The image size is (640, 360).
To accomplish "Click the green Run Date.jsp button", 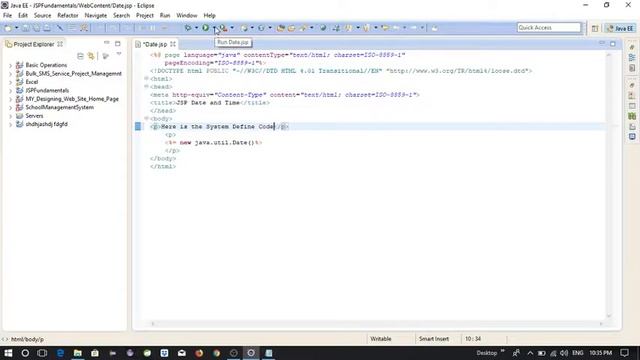I will click(205, 28).
